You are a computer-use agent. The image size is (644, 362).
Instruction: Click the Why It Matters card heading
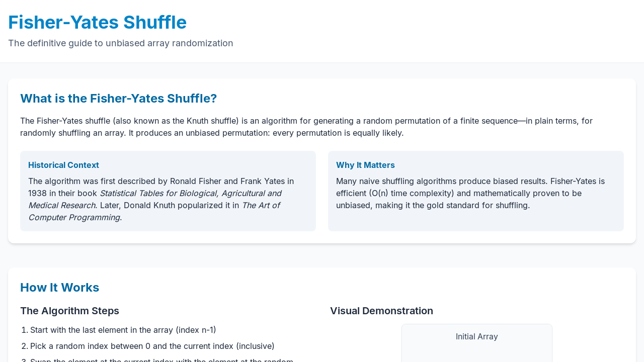[x=365, y=165]
